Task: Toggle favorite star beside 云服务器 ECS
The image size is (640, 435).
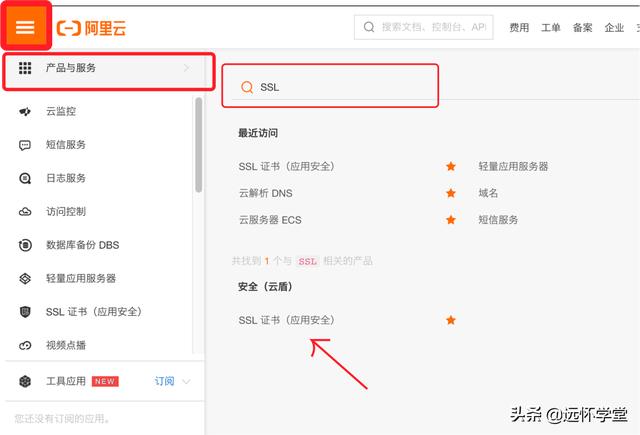Action: [451, 220]
